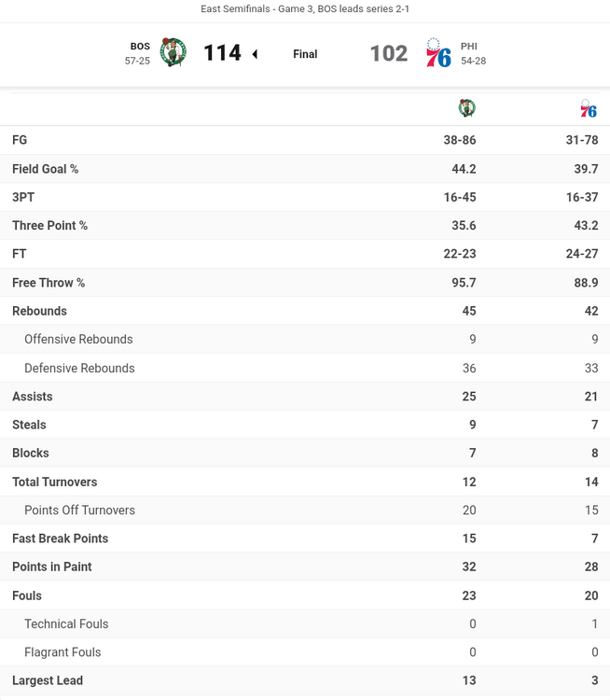Screen dimensions: 610x700
Task: Click the 76ers 54-28 record text
Action: 473,61
